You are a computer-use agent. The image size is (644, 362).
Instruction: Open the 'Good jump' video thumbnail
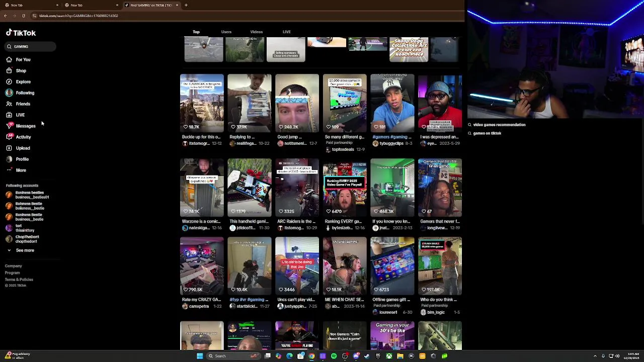coord(297,103)
